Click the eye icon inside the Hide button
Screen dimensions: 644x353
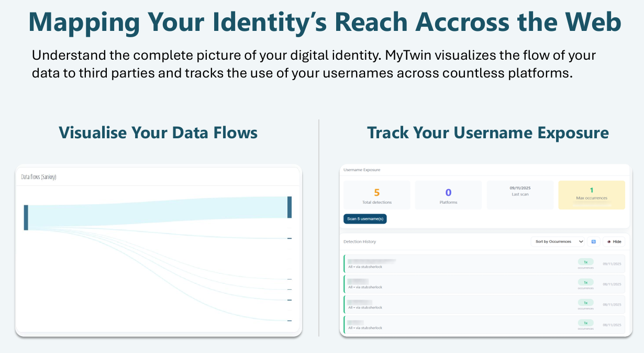[x=608, y=241]
